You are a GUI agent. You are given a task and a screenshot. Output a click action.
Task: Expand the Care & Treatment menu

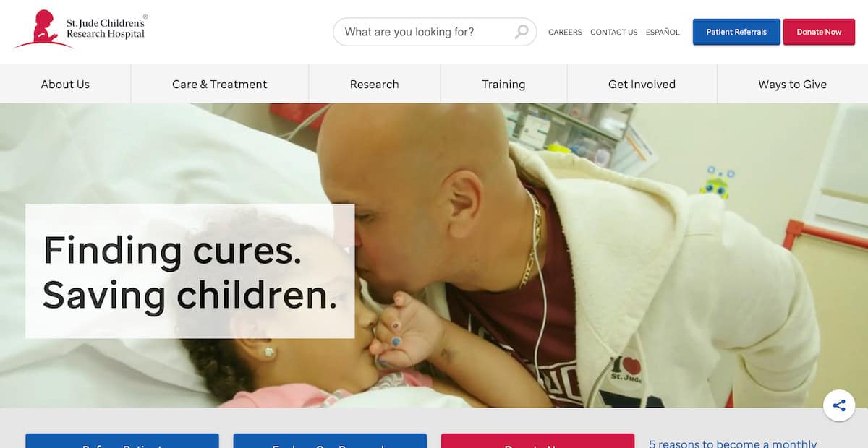pos(220,84)
